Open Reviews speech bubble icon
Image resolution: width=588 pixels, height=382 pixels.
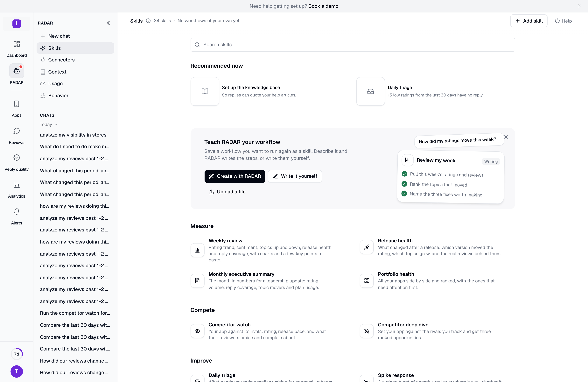pos(17,131)
